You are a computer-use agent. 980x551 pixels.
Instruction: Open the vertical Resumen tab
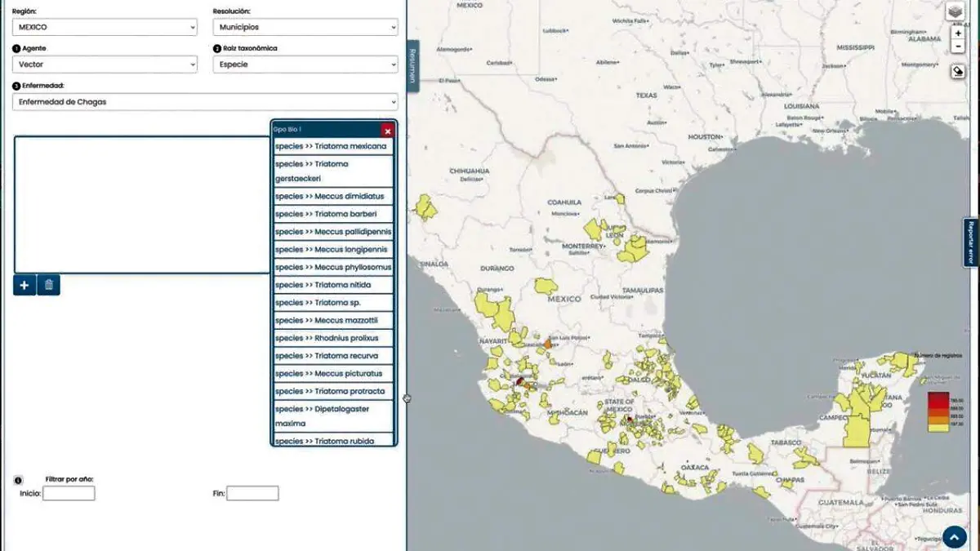413,66
